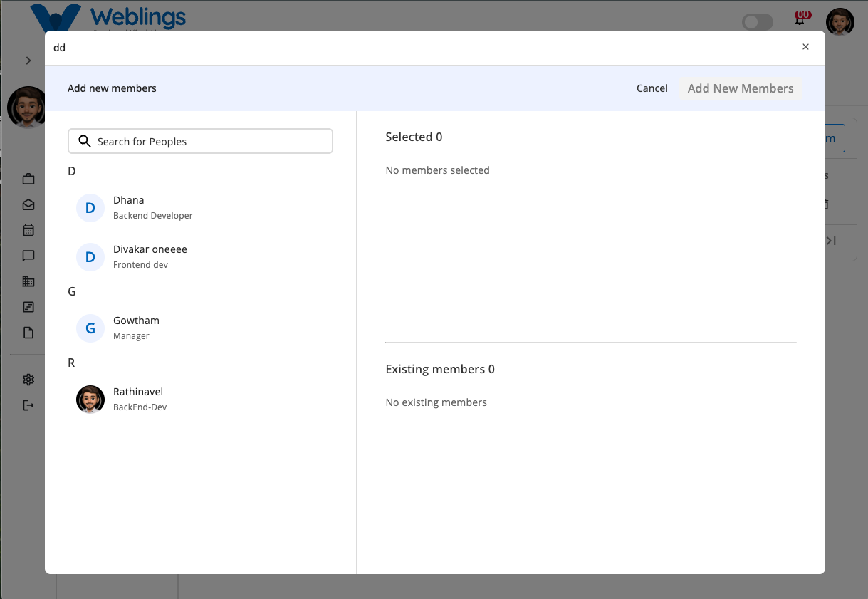Image resolution: width=868 pixels, height=599 pixels.
Task: Click the Weblings logo
Action: click(x=108, y=17)
